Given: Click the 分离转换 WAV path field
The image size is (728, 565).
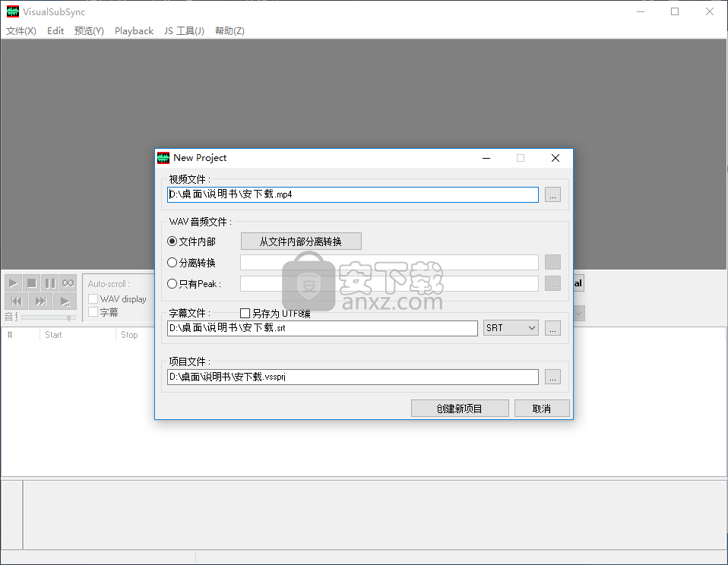Looking at the screenshot, I should [x=389, y=262].
